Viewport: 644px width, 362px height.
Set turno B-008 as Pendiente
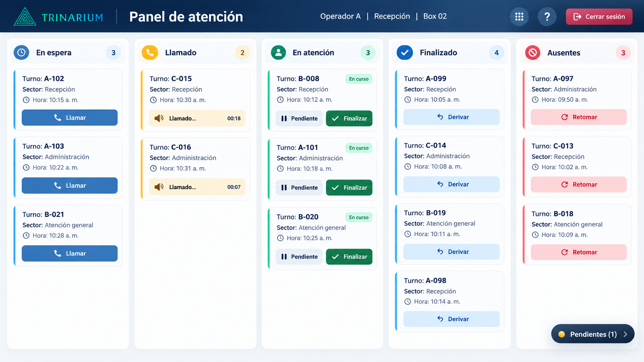click(x=299, y=118)
